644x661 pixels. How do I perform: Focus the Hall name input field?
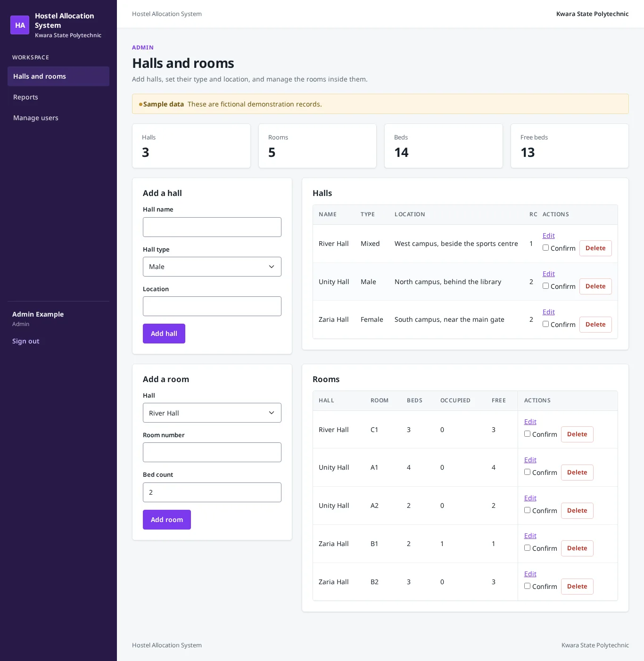(212, 227)
